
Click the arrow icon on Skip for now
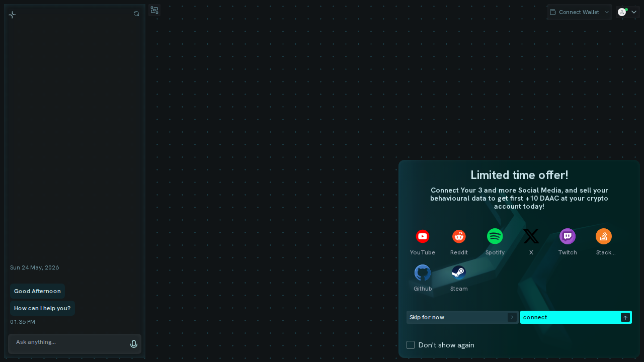[x=512, y=317]
